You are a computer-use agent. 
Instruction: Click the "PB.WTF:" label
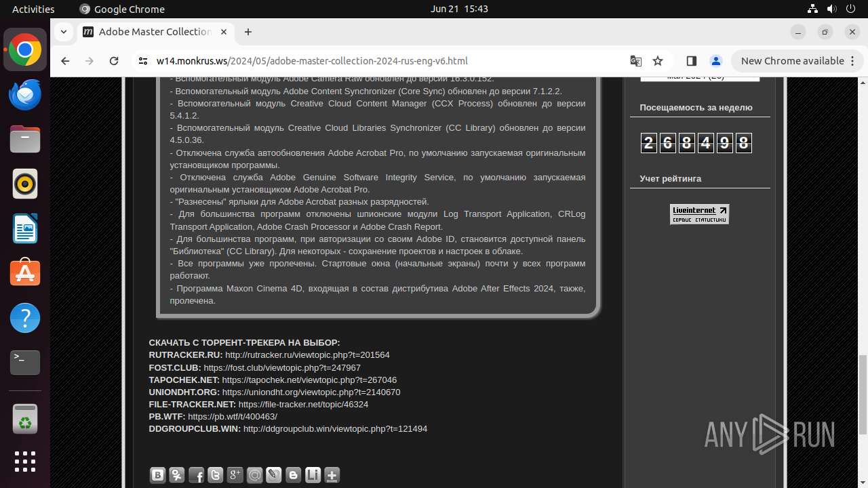167,416
